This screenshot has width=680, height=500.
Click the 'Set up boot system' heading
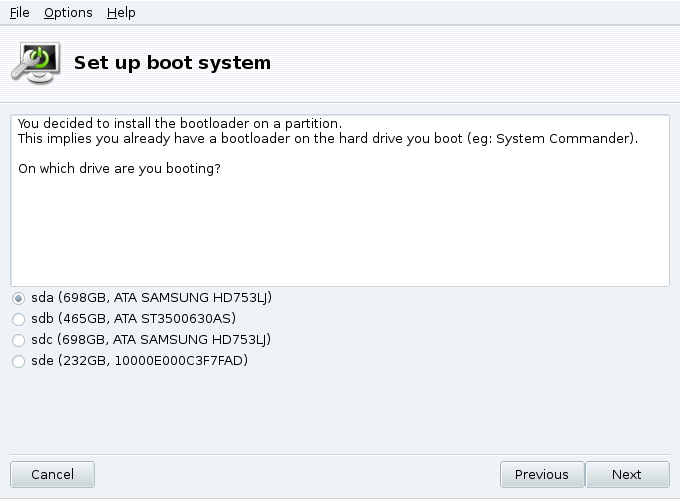[172, 63]
